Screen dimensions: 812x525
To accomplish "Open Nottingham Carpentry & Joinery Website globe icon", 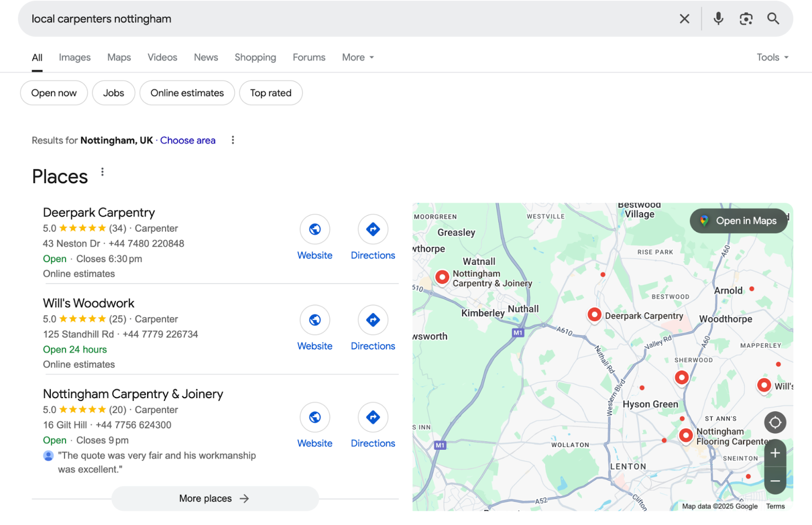I will pos(315,417).
